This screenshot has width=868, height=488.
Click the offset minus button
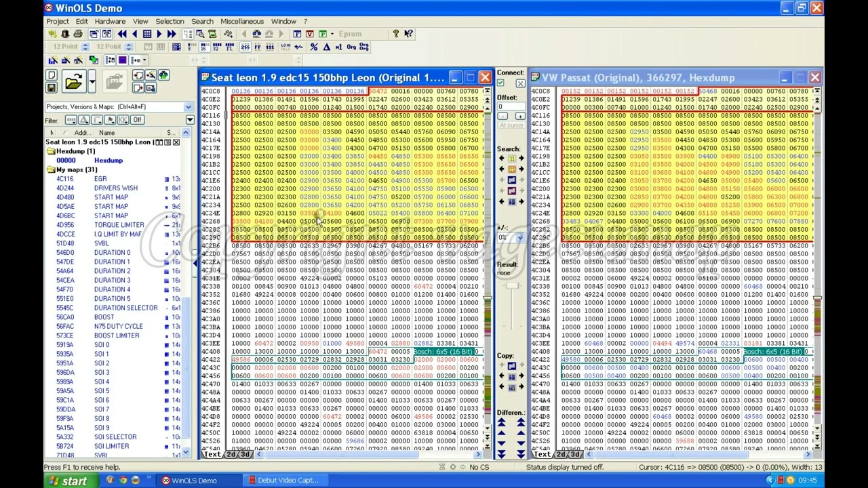pyautogui.click(x=502, y=117)
